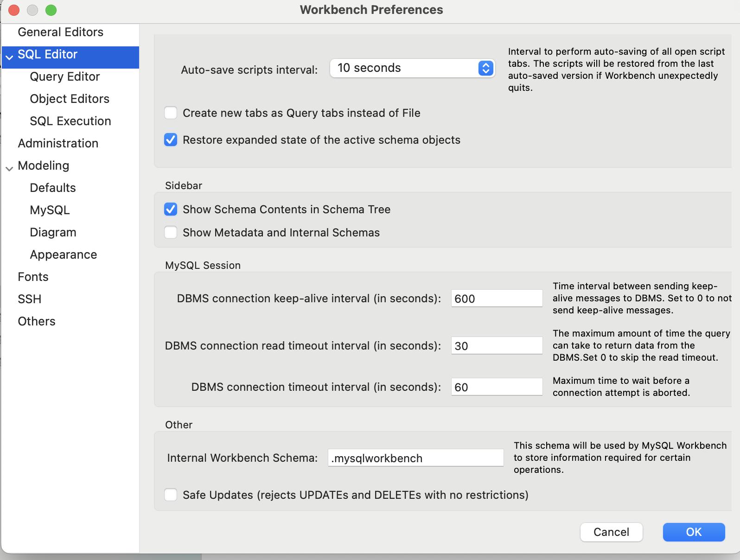Collapse the Modeling tree section
Viewport: 740px width, 560px height.
click(x=9, y=169)
